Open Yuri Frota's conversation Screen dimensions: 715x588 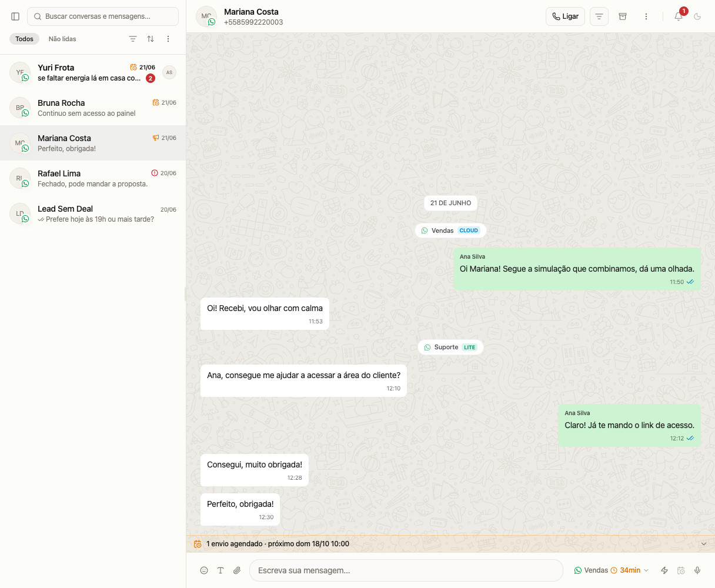93,72
